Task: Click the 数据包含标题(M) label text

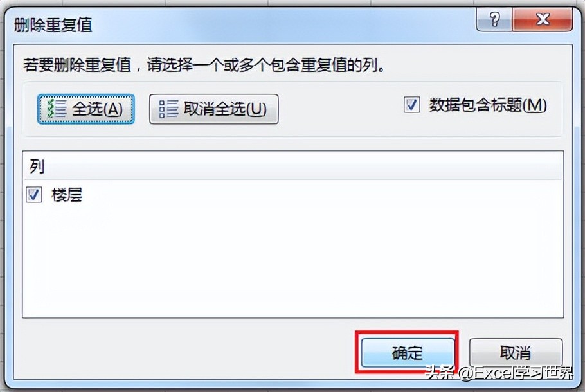Action: click(488, 105)
